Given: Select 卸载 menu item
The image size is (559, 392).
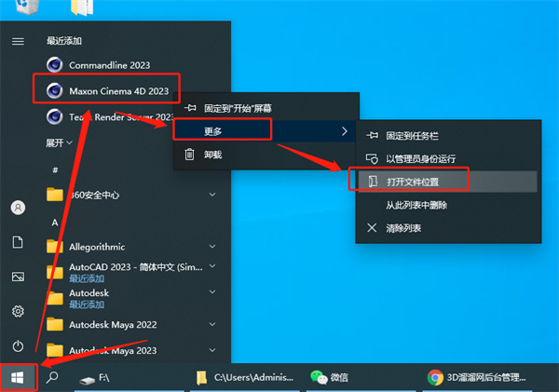Looking at the screenshot, I should tap(266, 155).
